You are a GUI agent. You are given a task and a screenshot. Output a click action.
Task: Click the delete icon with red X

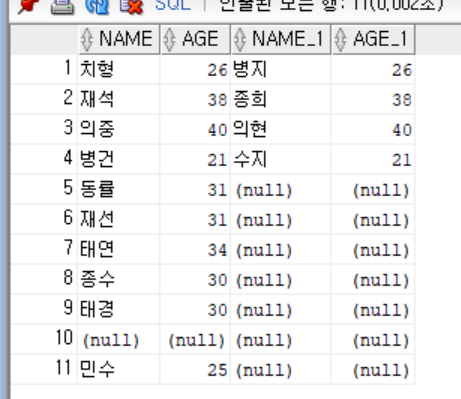click(131, 7)
